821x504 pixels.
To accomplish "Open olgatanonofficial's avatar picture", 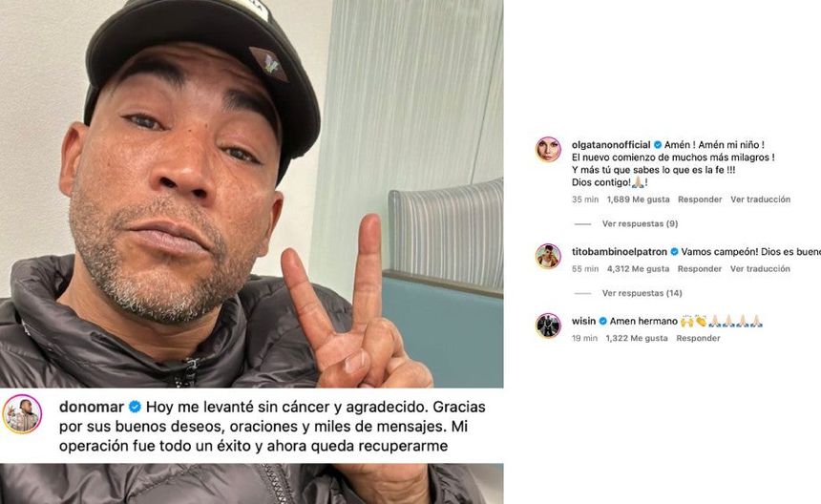I will pyautogui.click(x=548, y=150).
